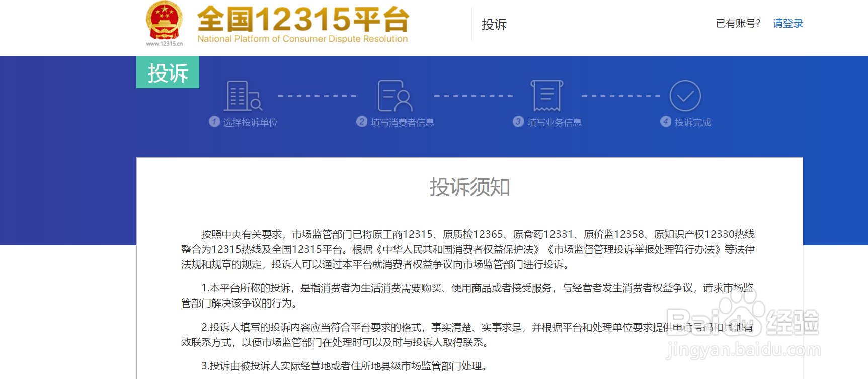Screen dimensions: 868x379
Task: Click the 投诉须知 heading
Action: (469, 187)
